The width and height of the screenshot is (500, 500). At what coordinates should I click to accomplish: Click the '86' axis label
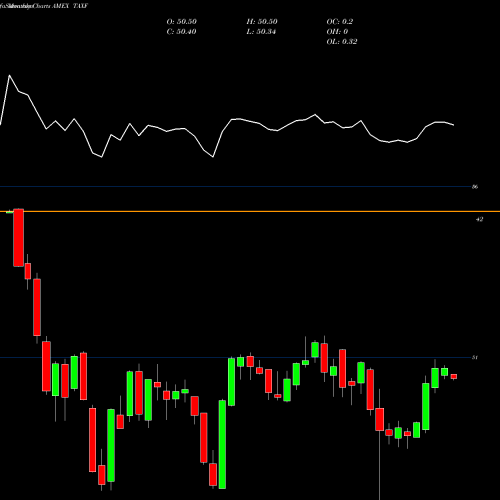coord(475,187)
